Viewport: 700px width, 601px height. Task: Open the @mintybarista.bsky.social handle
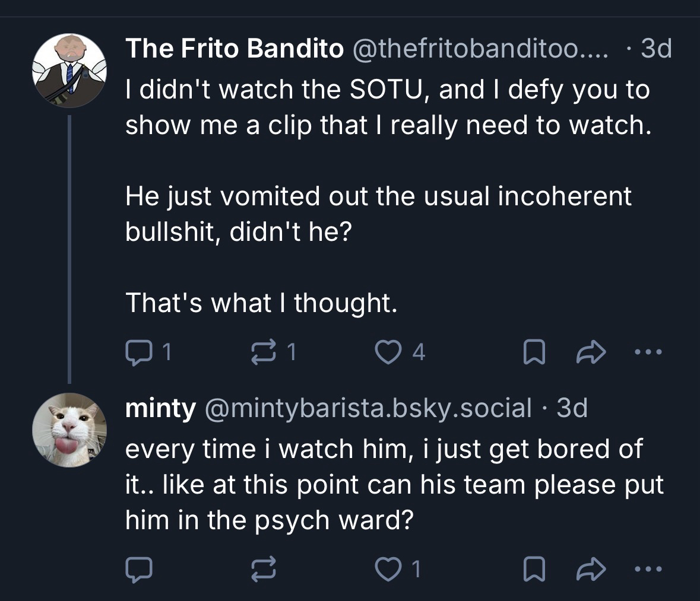(x=368, y=408)
